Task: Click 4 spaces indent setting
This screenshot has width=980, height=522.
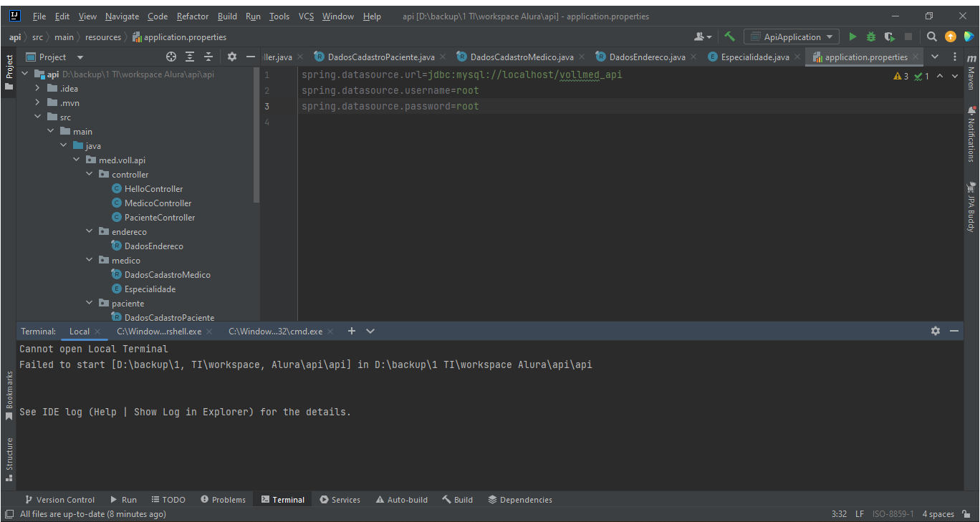Action: pyautogui.click(x=938, y=514)
